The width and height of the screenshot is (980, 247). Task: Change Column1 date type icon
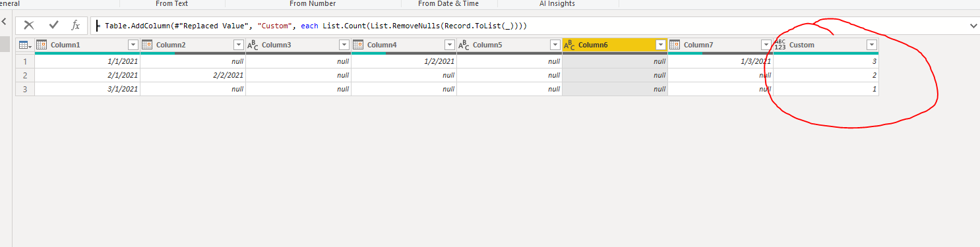pyautogui.click(x=41, y=45)
